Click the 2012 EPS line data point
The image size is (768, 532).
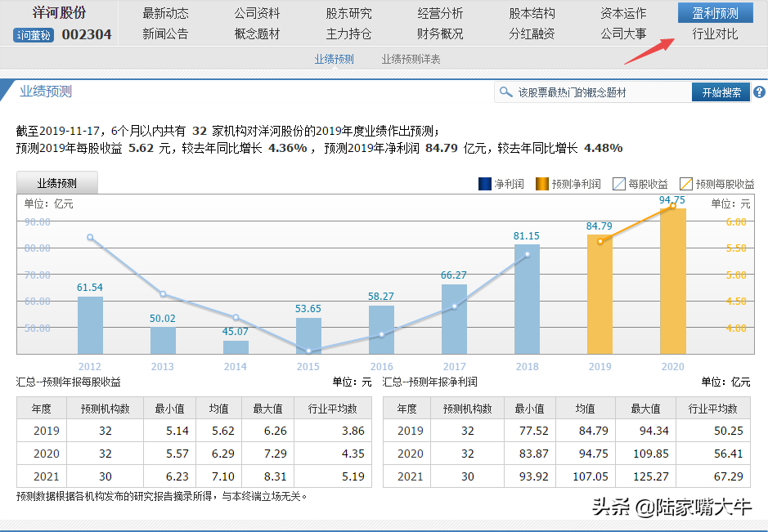point(90,237)
